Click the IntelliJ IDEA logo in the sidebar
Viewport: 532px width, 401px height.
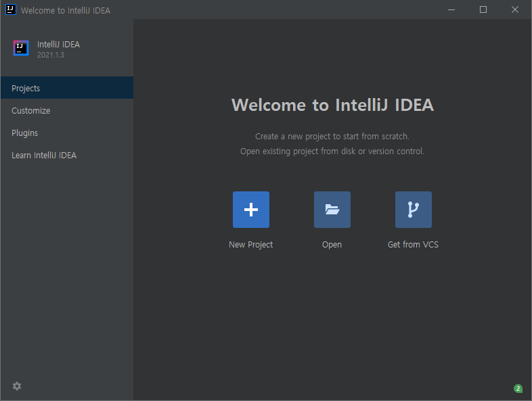coord(21,48)
